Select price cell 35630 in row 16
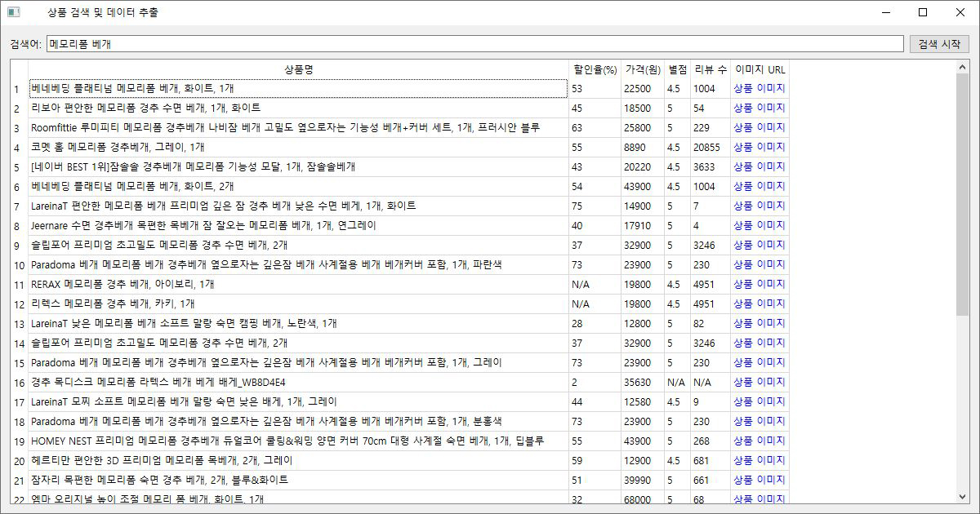 click(643, 382)
